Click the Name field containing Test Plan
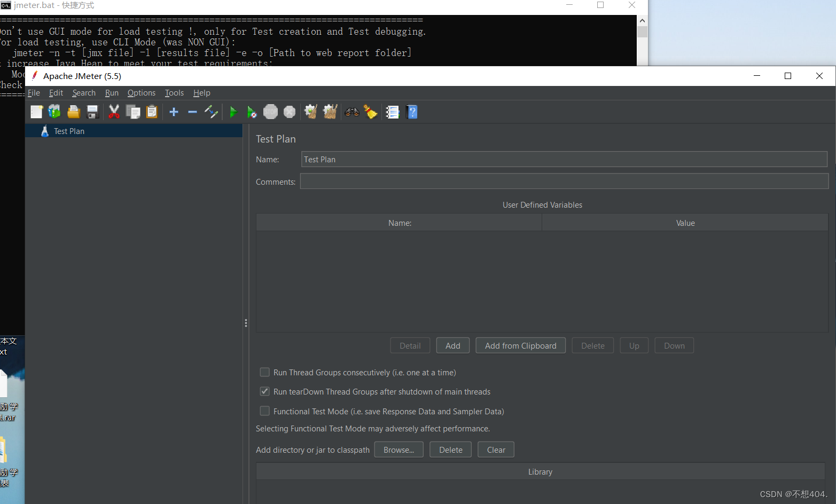The image size is (836, 504). (564, 160)
